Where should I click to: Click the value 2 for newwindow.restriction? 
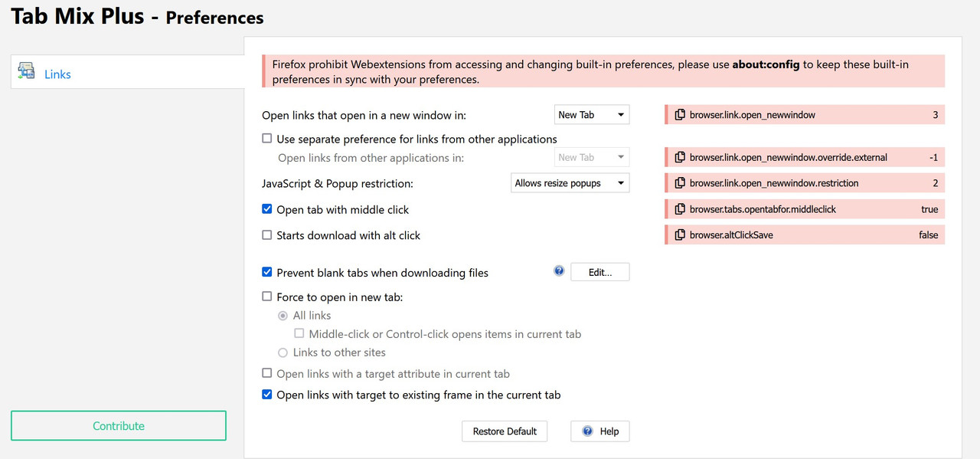pyautogui.click(x=935, y=183)
